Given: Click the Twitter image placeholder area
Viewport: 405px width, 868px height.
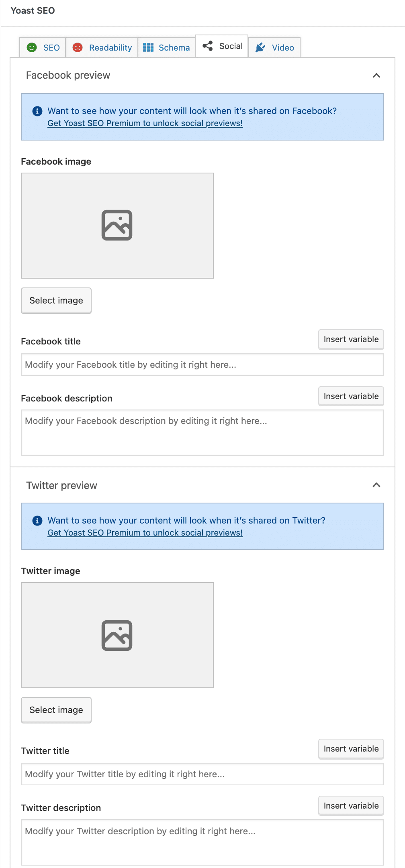Looking at the screenshot, I should [x=117, y=635].
